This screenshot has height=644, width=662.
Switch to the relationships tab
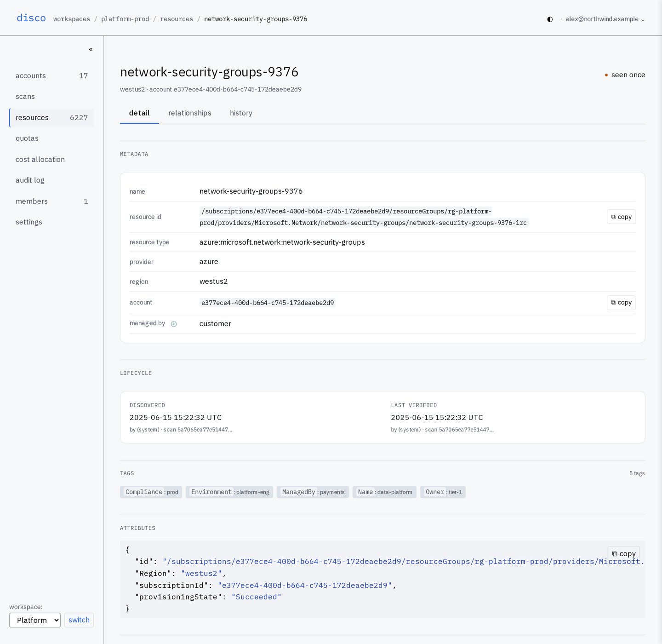pyautogui.click(x=190, y=113)
